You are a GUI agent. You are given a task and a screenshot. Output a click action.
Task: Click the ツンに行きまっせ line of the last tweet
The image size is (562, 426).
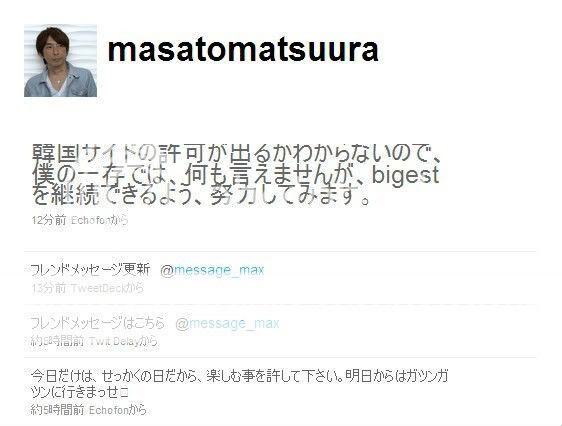pyautogui.click(x=80, y=392)
